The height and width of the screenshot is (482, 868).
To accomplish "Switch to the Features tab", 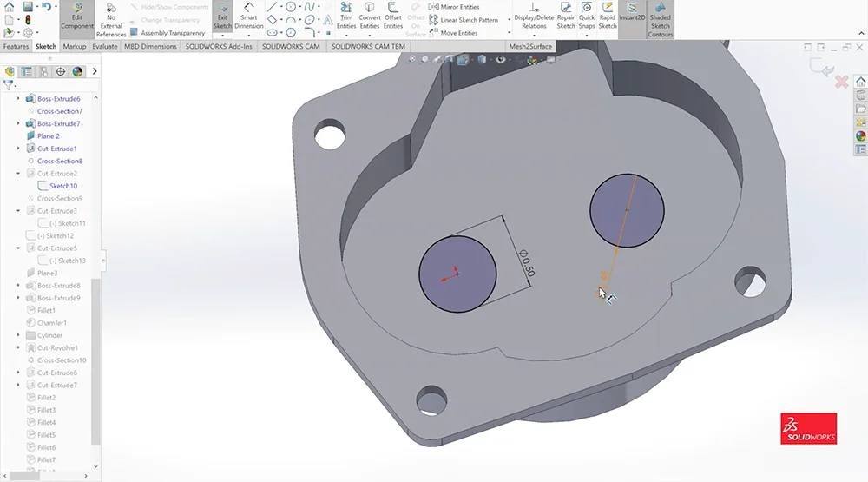I will click(16, 47).
